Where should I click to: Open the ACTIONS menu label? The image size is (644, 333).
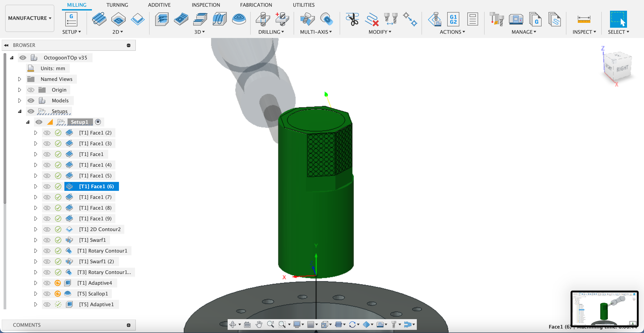[452, 32]
